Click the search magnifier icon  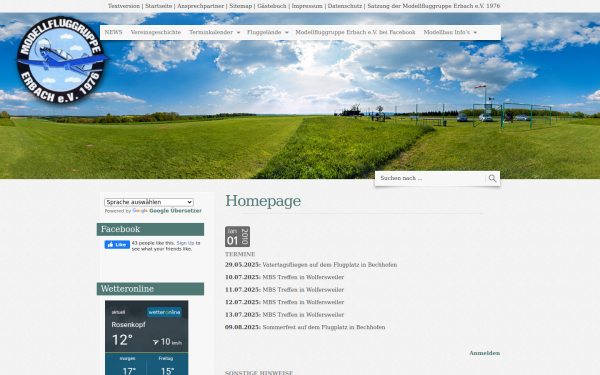(492, 178)
